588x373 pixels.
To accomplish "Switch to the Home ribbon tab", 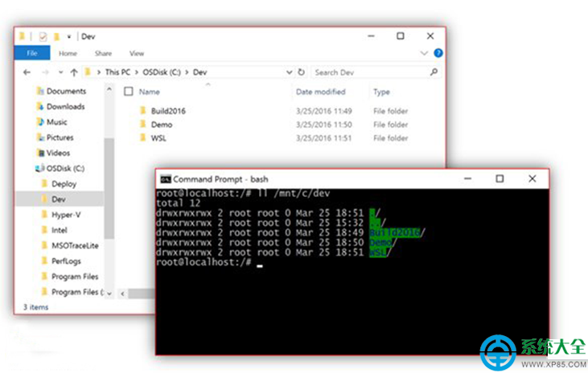I will (x=68, y=54).
